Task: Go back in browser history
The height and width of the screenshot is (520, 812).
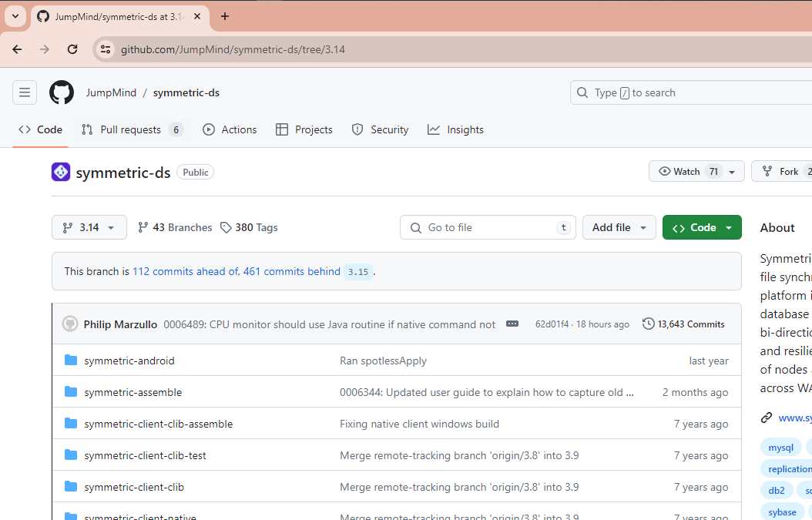Action: [x=17, y=49]
